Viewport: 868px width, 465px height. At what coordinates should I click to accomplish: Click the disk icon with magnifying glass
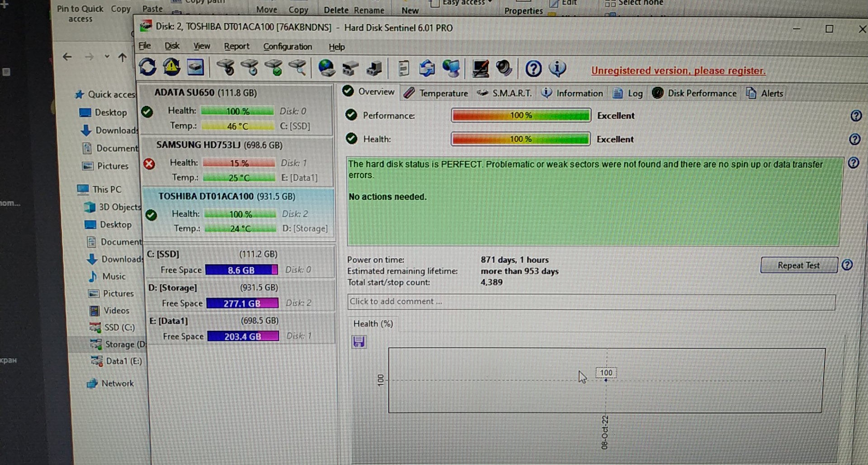(x=297, y=68)
